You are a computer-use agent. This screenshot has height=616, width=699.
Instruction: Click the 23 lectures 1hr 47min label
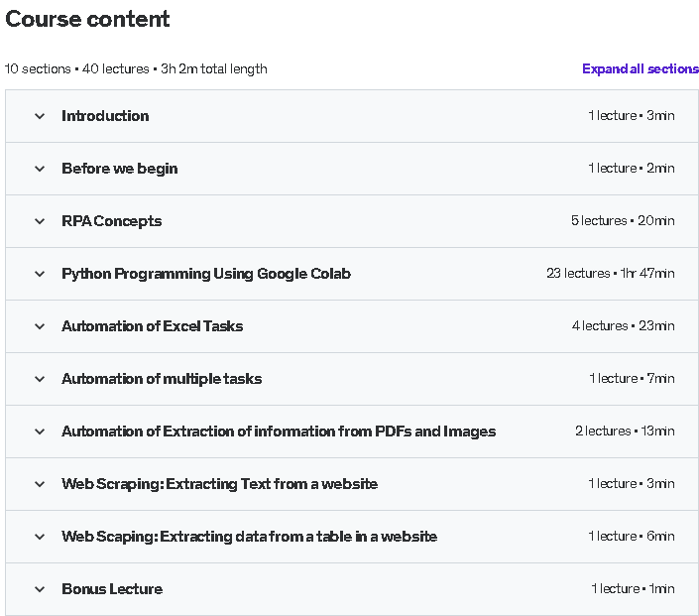611,273
